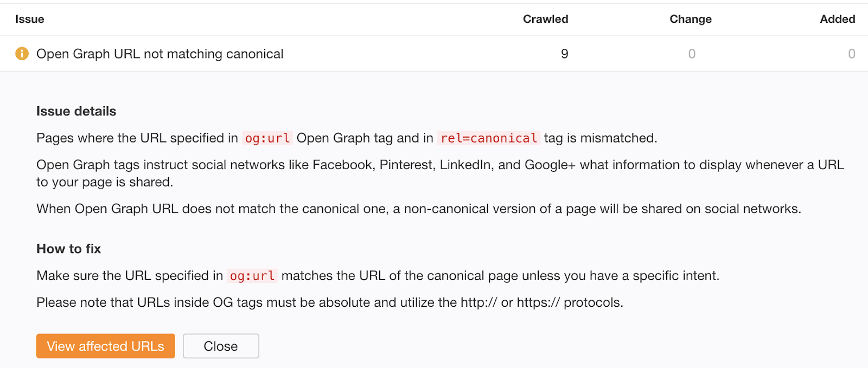This screenshot has height=368, width=868.
Task: Sort by the Crawled column header
Action: pos(545,19)
